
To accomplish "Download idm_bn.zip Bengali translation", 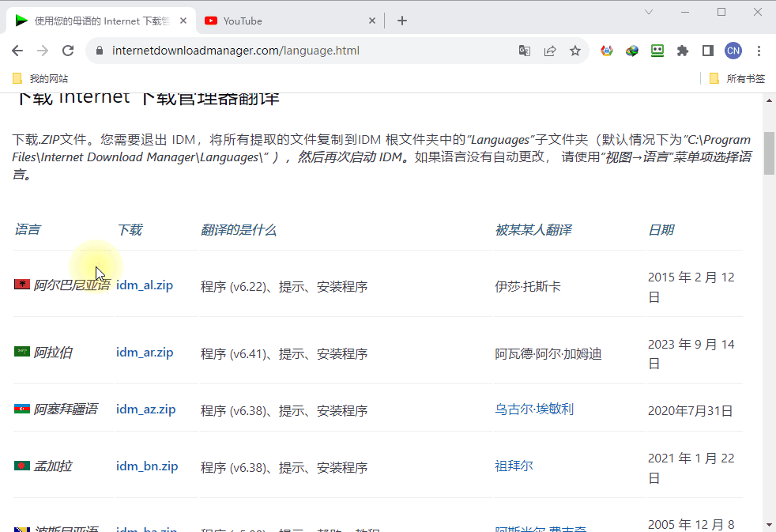I will [147, 466].
